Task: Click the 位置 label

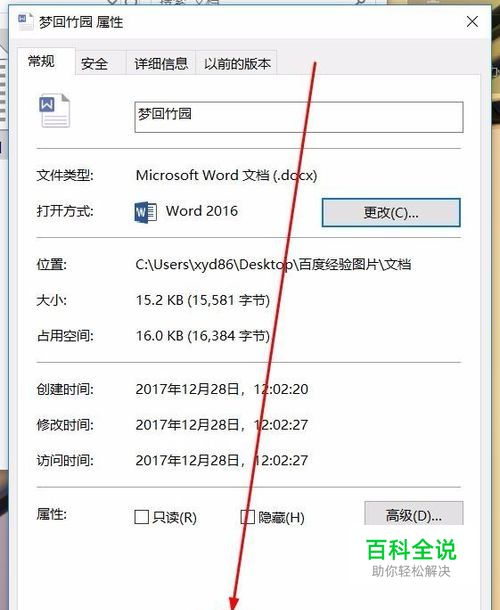Action: click(52, 265)
